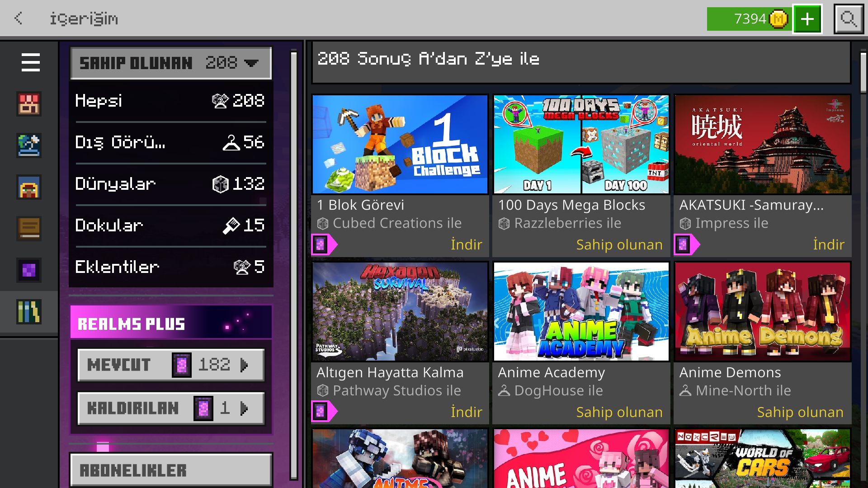Image resolution: width=868 pixels, height=488 pixels.
Task: Click the Mine-North ile creator text
Action: click(743, 391)
